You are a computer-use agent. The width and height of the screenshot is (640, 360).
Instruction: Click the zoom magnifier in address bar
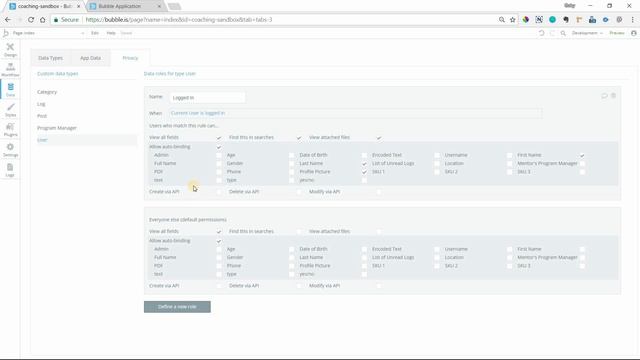pos(502,20)
